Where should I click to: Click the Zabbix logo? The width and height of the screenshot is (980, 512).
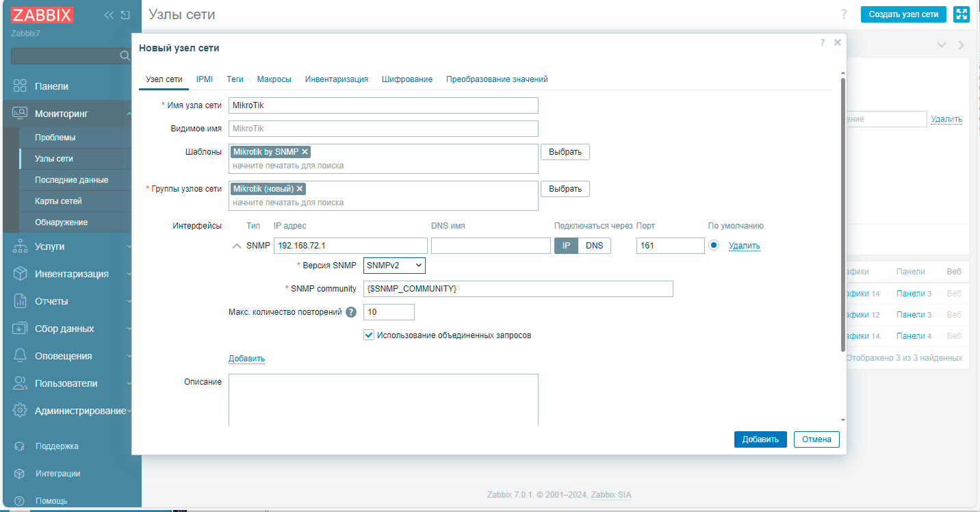[x=42, y=15]
